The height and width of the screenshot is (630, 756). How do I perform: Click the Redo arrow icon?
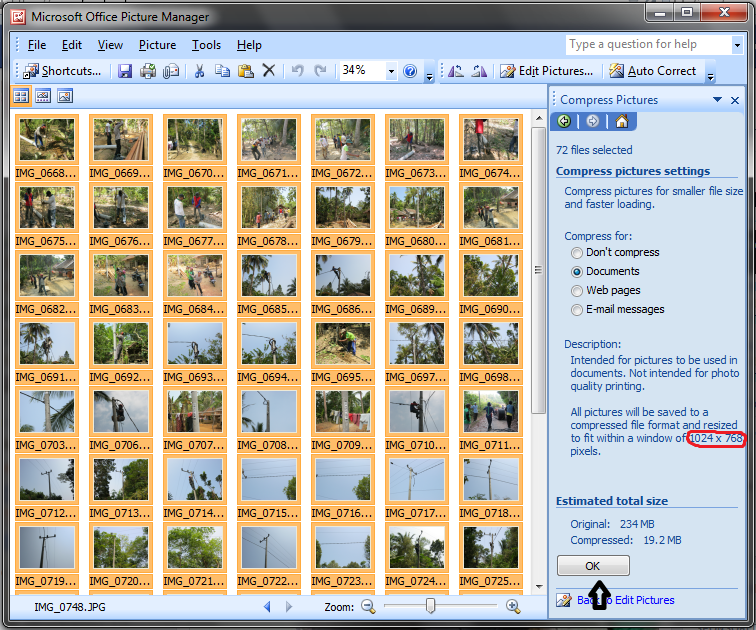click(320, 71)
